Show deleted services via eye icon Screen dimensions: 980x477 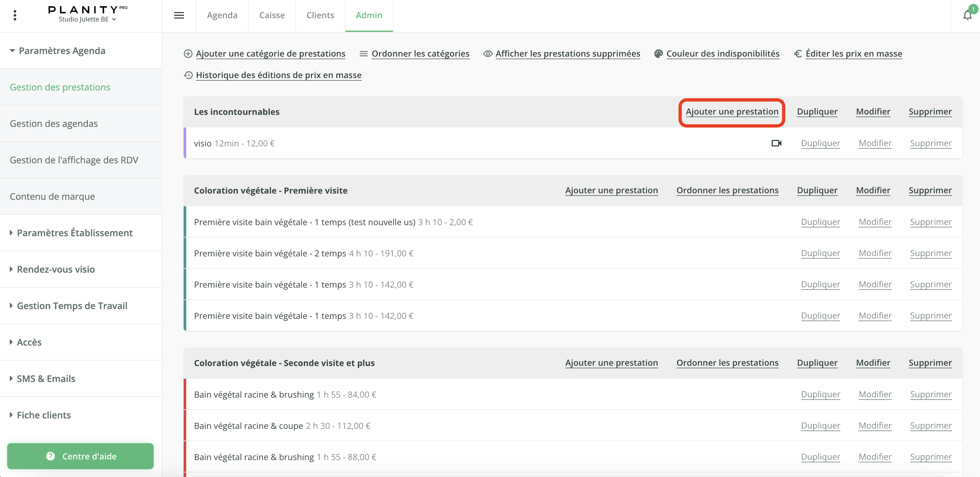coord(488,54)
